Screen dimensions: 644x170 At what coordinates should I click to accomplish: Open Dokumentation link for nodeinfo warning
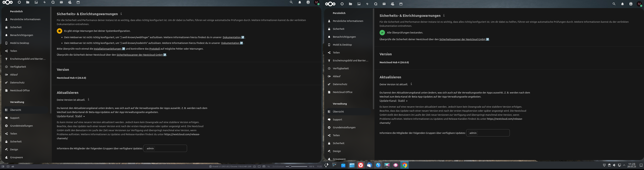coord(232,43)
